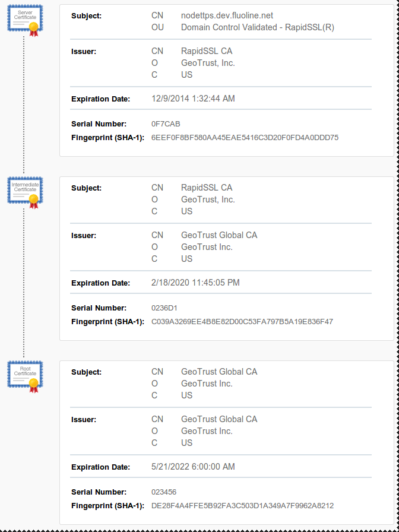Click the server certificate 'Subject:' label
The width and height of the screenshot is (399, 532).
87,16
